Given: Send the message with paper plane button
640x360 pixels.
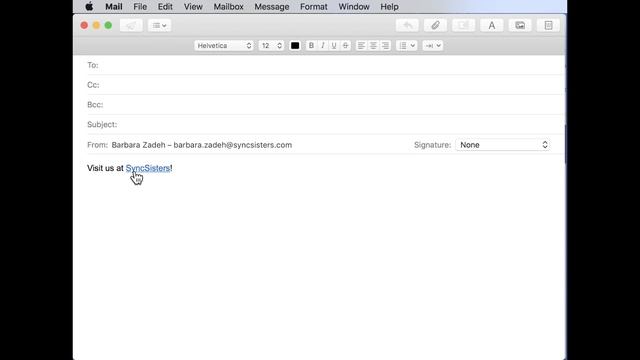Looking at the screenshot, I should pyautogui.click(x=131, y=25).
